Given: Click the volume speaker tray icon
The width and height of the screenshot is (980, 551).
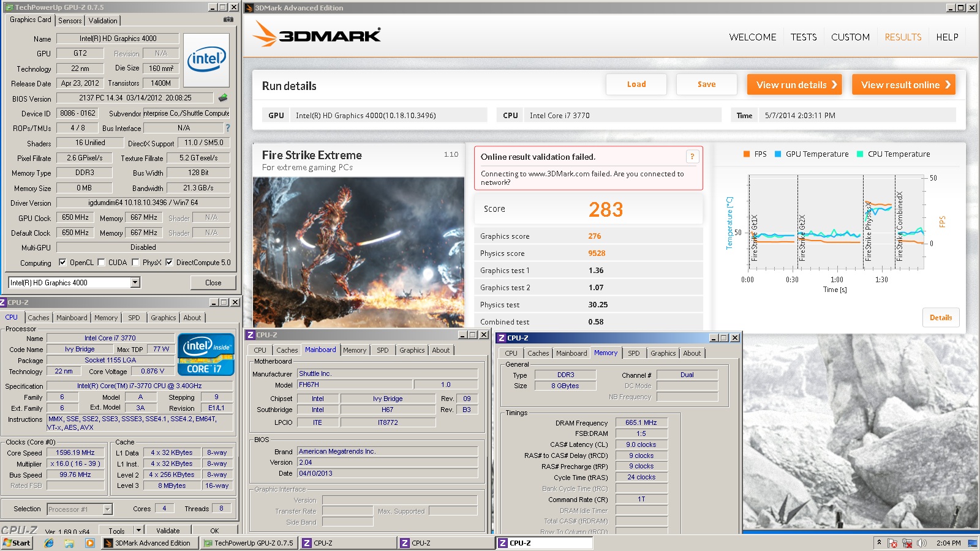Looking at the screenshot, I should (x=921, y=543).
